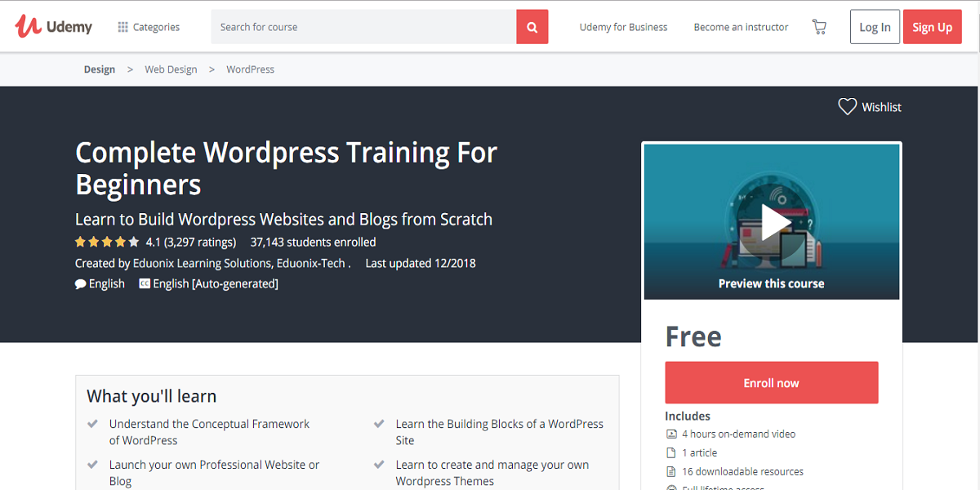
Task: Click Learn the Building Blocks item
Action: (500, 432)
